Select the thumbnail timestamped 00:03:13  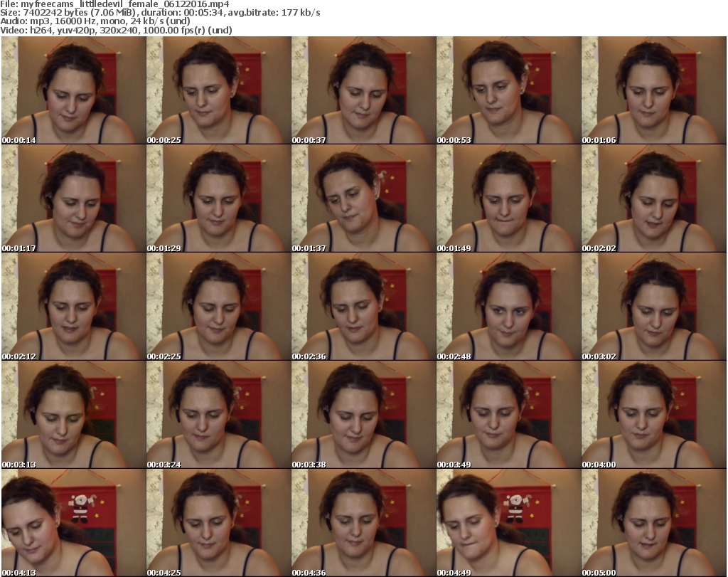tap(73, 415)
